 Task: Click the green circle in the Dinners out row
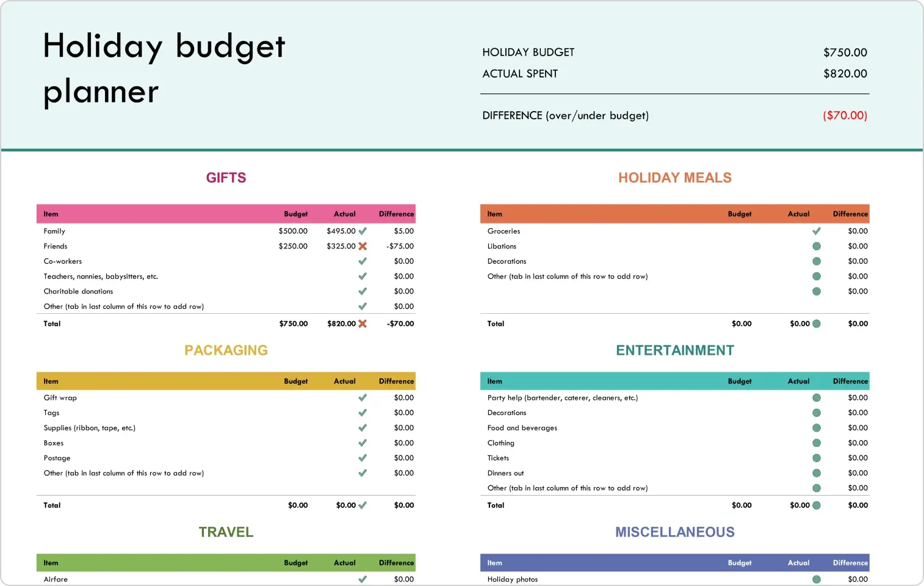click(817, 473)
